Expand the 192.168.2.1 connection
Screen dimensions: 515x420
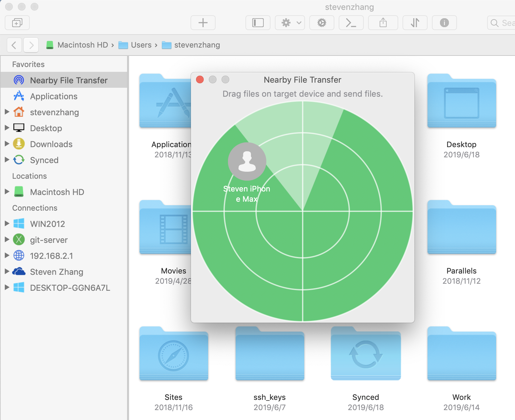(x=7, y=255)
